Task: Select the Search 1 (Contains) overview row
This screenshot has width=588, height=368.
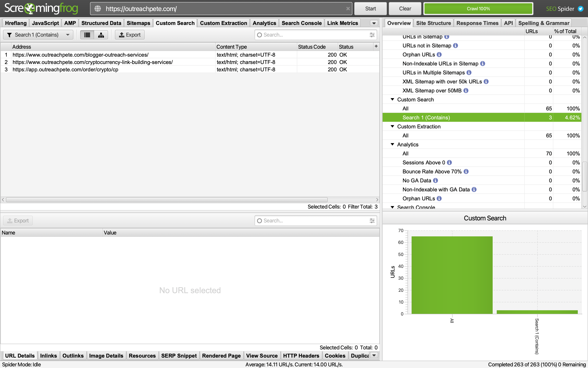Action: point(482,118)
